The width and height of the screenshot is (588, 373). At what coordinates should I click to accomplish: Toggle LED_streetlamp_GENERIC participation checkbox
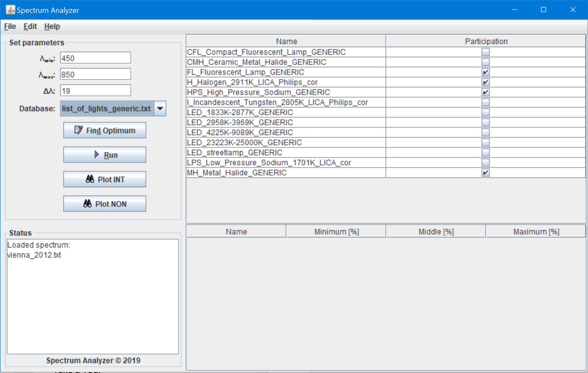pos(485,152)
